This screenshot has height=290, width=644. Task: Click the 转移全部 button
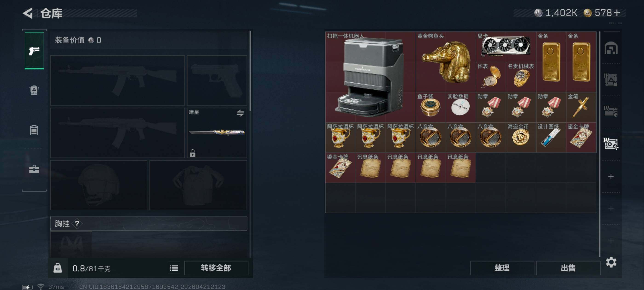(x=216, y=268)
